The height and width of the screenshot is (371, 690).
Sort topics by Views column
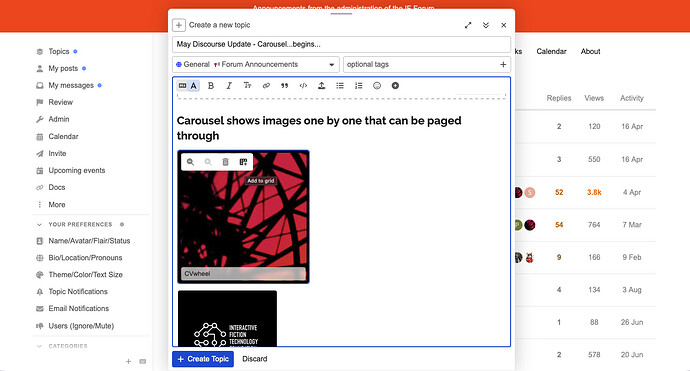pyautogui.click(x=594, y=98)
